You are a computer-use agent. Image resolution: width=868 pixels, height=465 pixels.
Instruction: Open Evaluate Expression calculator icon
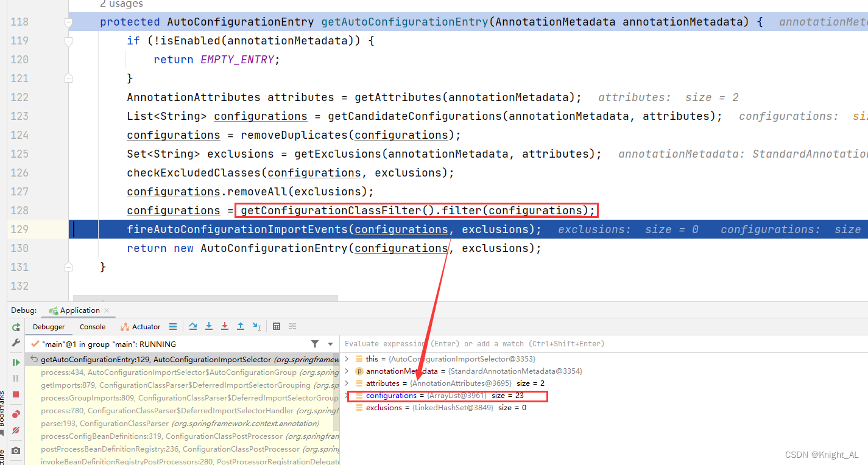(x=277, y=327)
